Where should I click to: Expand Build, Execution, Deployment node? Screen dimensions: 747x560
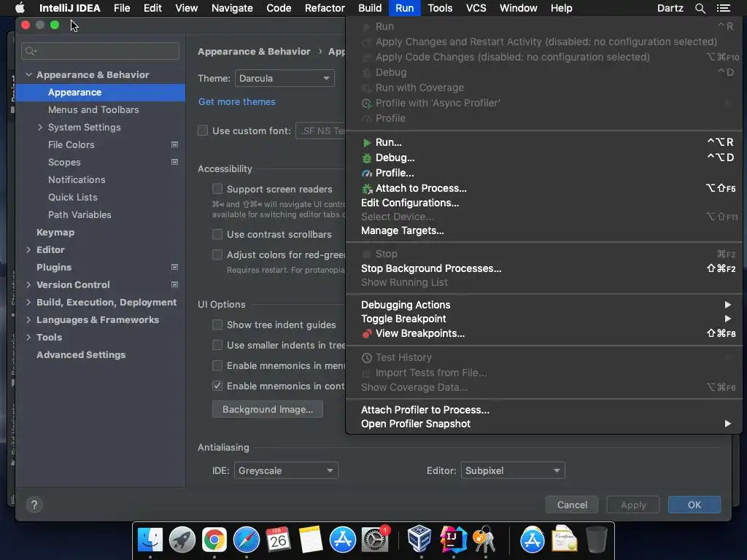(28, 303)
